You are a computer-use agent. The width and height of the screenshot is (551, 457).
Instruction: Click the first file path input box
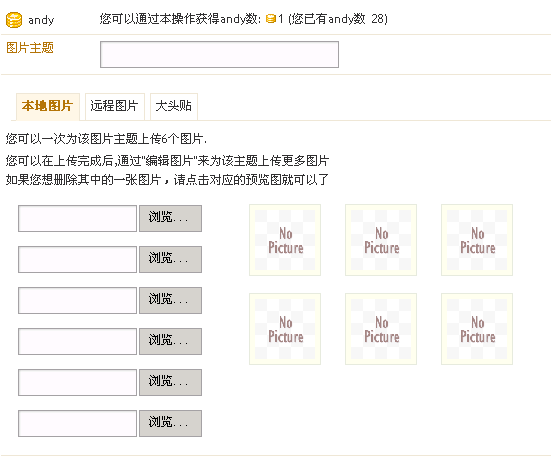pyautogui.click(x=77, y=218)
